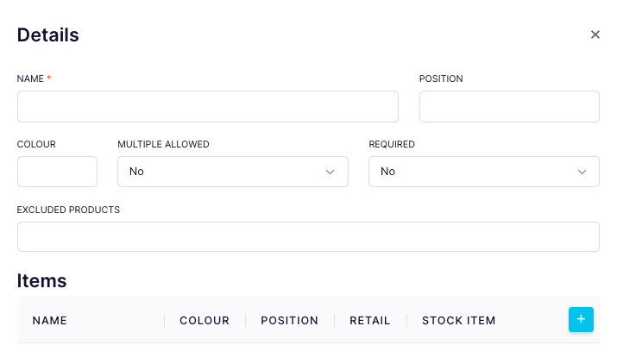Click the Multiple Allowed label
The image size is (617, 364).
click(x=163, y=144)
